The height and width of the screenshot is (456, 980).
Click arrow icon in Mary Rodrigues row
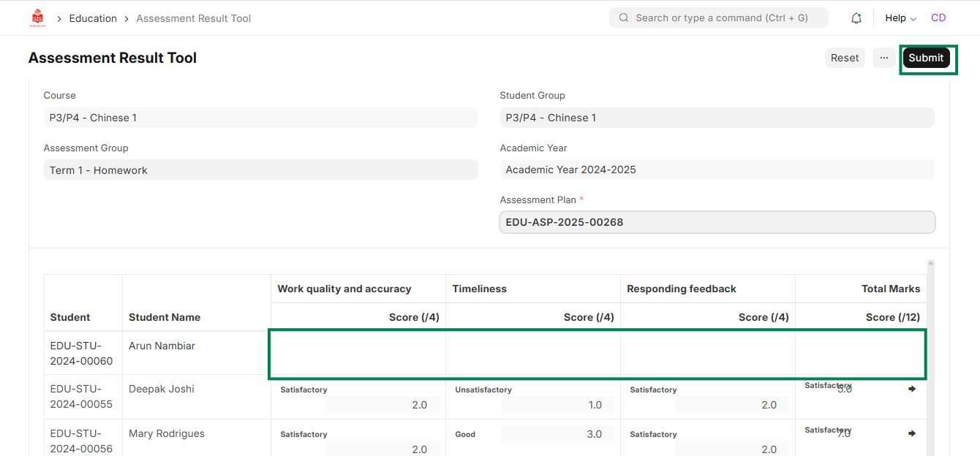coord(911,433)
